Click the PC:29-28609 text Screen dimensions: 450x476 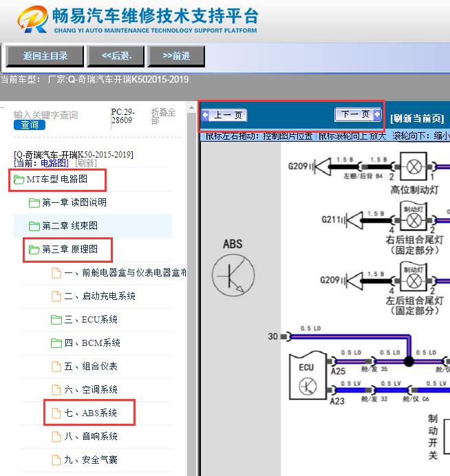(x=122, y=116)
